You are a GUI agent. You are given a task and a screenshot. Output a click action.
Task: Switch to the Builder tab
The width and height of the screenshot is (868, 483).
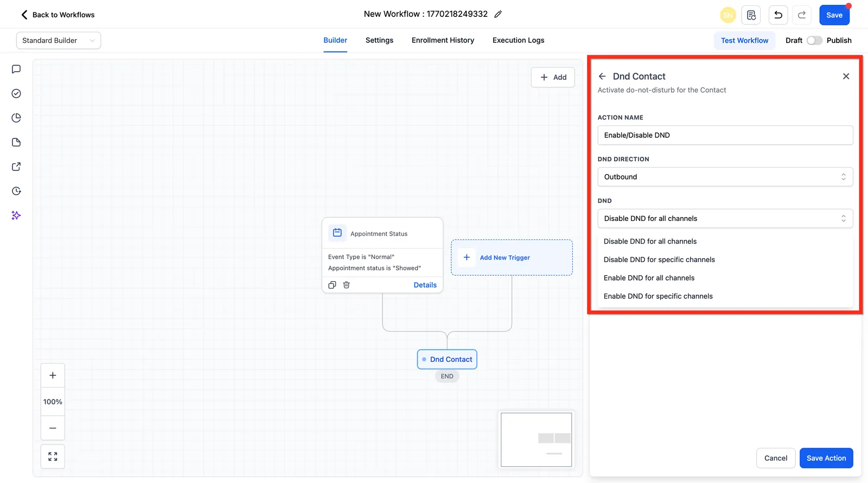[x=335, y=40]
